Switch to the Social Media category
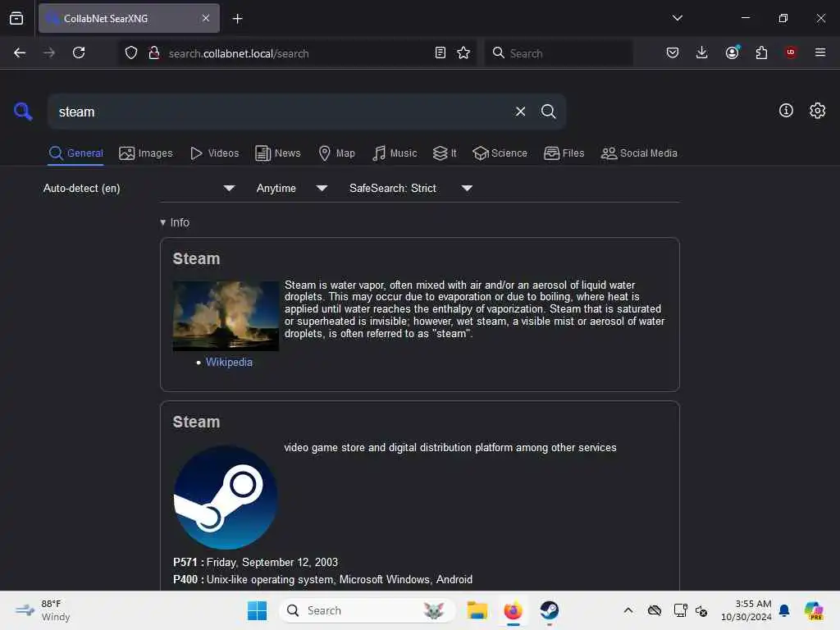 point(639,153)
